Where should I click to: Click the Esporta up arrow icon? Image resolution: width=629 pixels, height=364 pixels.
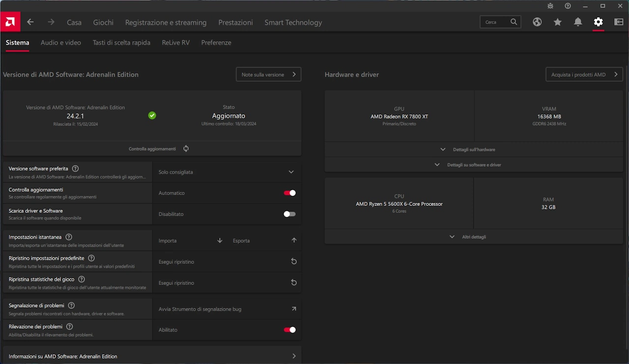click(294, 241)
